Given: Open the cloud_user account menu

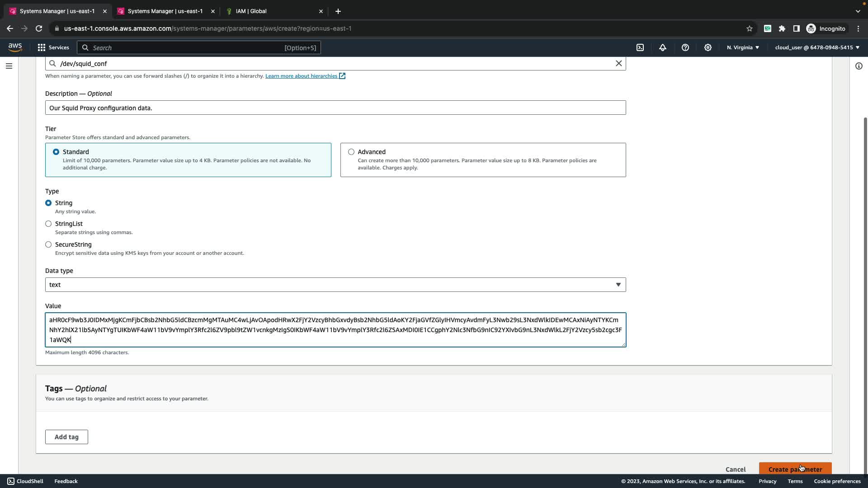Looking at the screenshot, I should pos(817,47).
